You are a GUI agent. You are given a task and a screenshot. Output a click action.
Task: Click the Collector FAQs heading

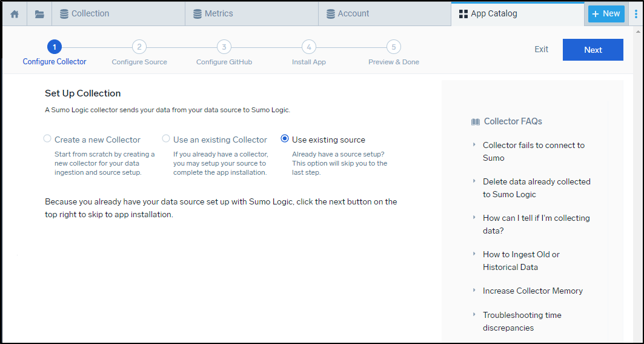513,121
